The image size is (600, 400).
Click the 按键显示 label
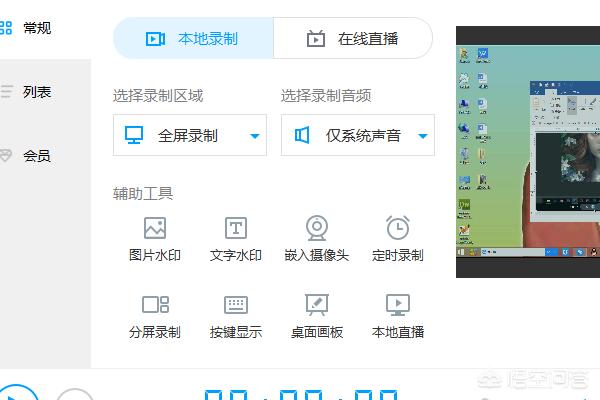tap(236, 332)
